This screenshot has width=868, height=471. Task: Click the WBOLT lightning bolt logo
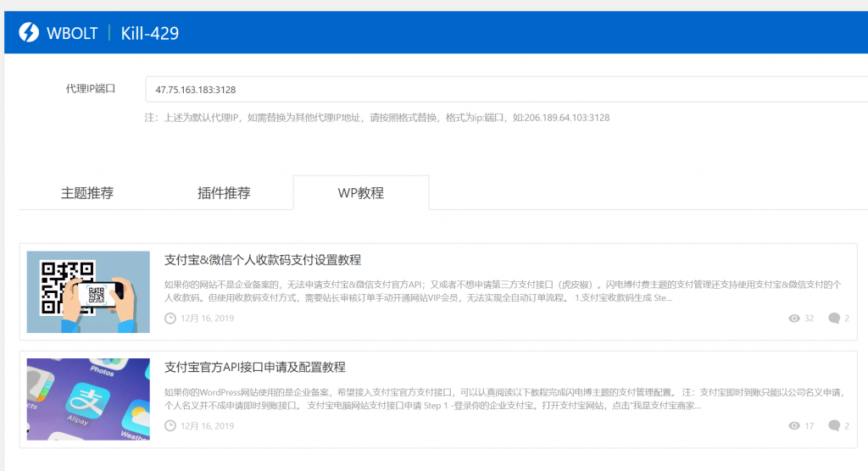[29, 33]
